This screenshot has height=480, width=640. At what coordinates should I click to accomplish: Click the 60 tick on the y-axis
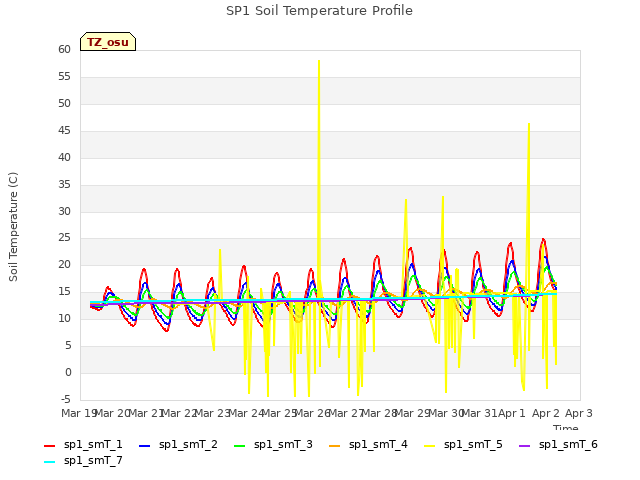(x=64, y=50)
